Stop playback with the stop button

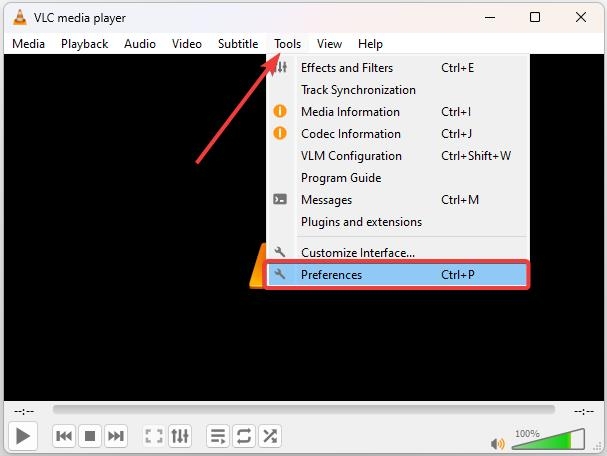click(90, 436)
